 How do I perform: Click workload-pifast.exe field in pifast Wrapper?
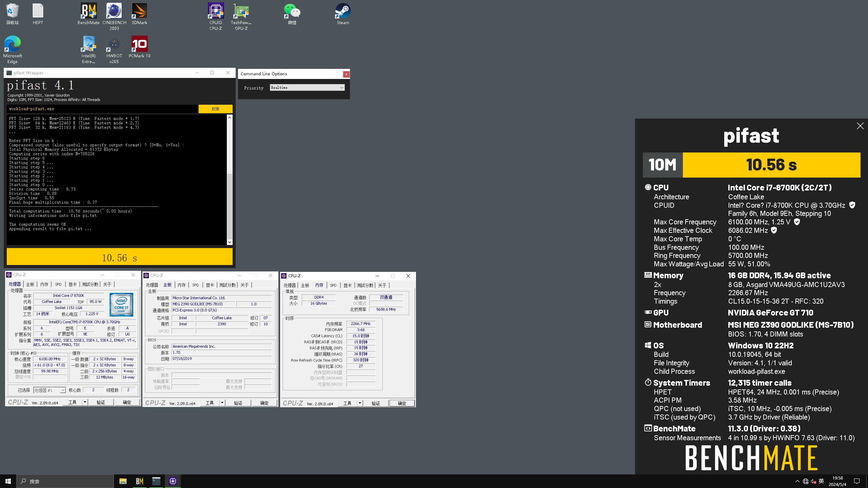[x=102, y=109]
